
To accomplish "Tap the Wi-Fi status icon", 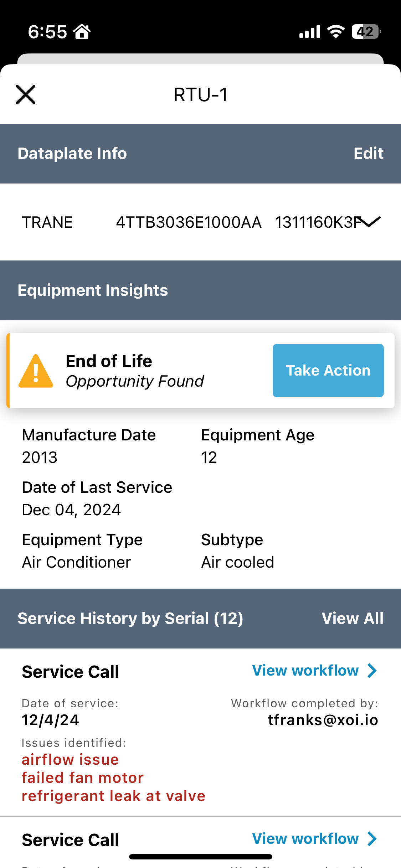I will [x=336, y=32].
